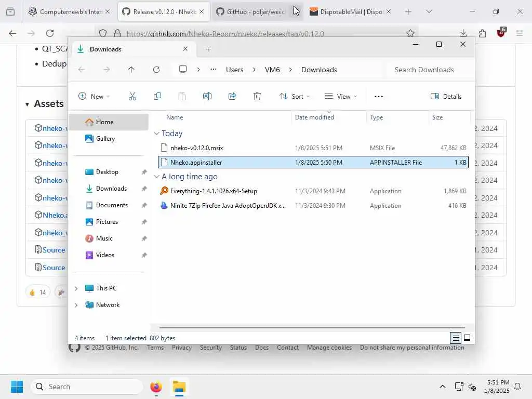This screenshot has height=399, width=532.
Task: Toggle the Details pane button
Action: point(446,96)
